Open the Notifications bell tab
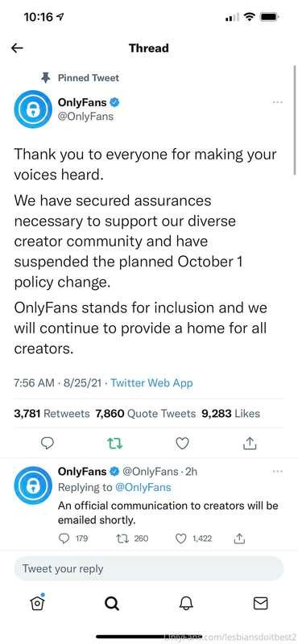 (x=186, y=603)
